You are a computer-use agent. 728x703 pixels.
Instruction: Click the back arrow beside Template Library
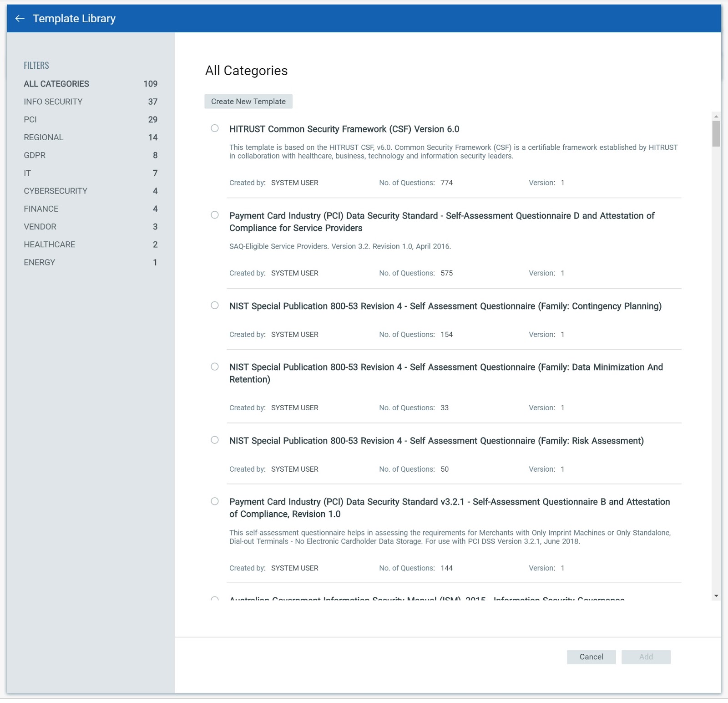coord(20,19)
